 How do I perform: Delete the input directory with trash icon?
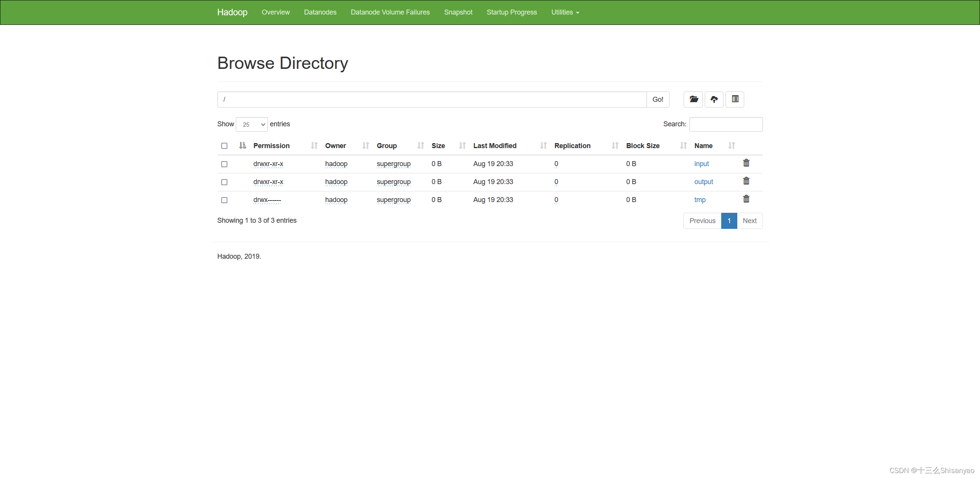[746, 163]
